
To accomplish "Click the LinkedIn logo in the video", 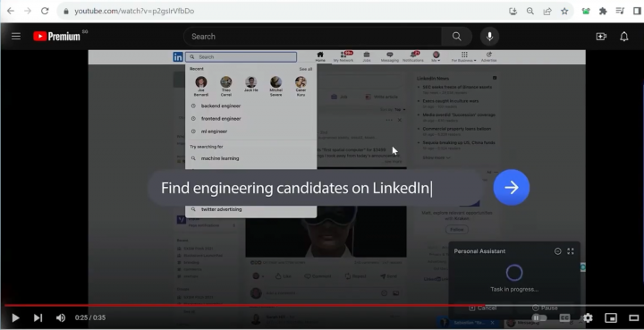I will pos(178,57).
